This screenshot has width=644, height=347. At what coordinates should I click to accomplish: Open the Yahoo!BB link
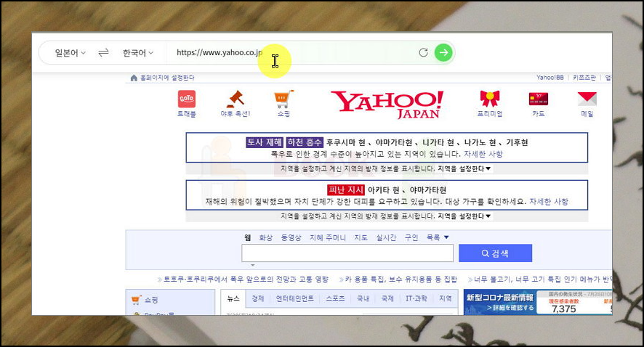(x=550, y=78)
